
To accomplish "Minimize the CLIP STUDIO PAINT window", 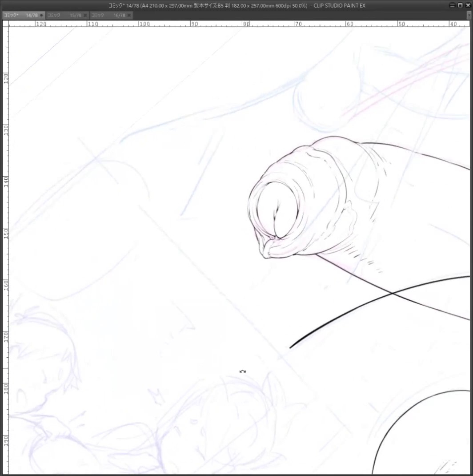I will point(452,5).
